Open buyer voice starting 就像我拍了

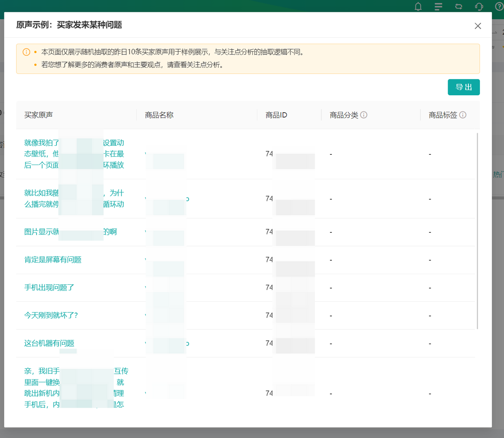[74, 154]
